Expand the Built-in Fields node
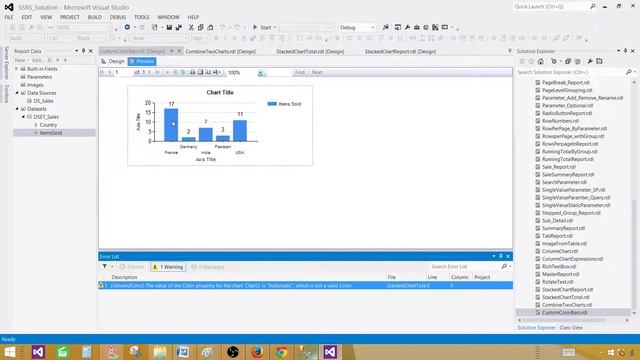This screenshot has width=640, height=360. pyautogui.click(x=17, y=69)
